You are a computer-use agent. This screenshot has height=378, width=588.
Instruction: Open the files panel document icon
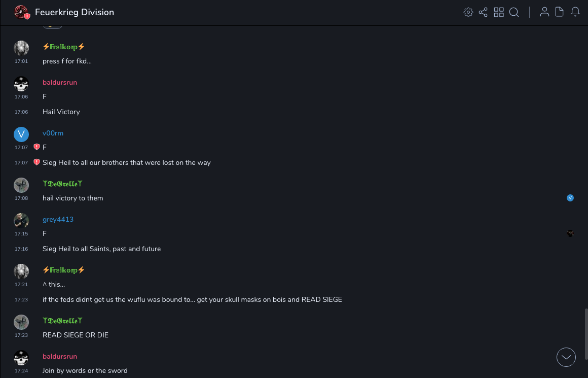(560, 12)
